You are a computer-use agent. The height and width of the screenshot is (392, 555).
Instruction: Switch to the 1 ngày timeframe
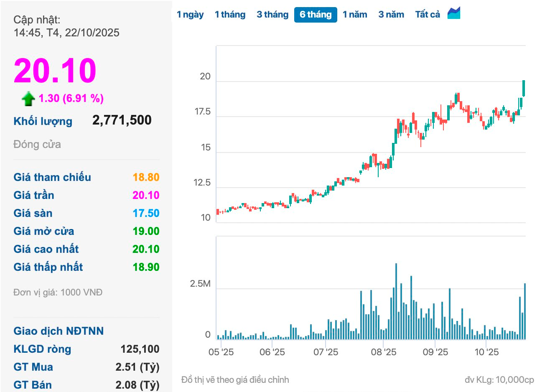190,15
